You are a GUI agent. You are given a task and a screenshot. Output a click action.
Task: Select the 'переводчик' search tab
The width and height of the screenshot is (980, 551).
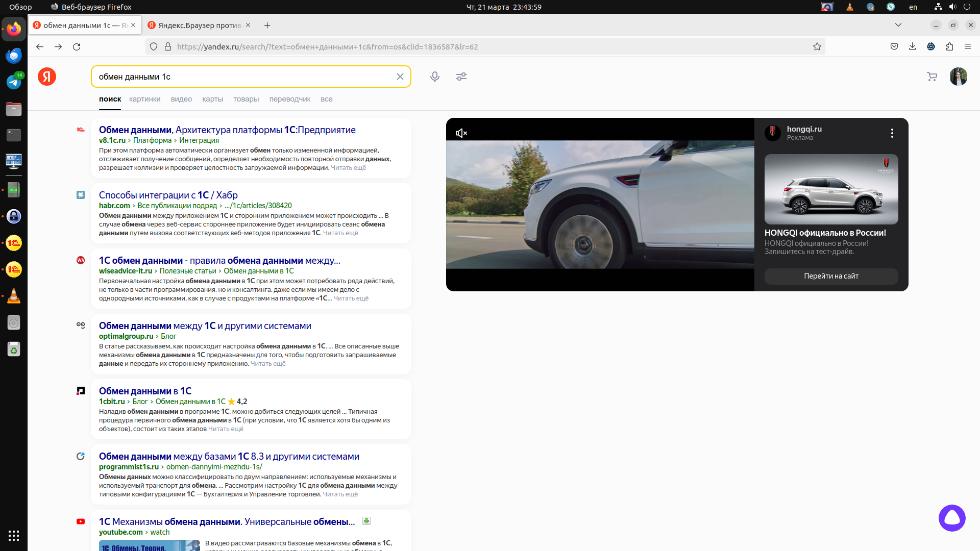coord(289,99)
